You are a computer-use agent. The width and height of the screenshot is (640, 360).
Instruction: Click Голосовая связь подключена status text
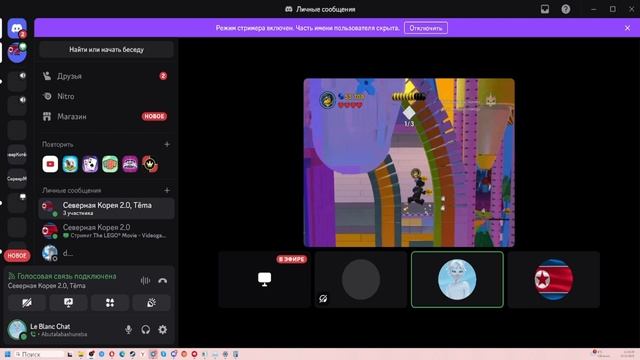67,276
